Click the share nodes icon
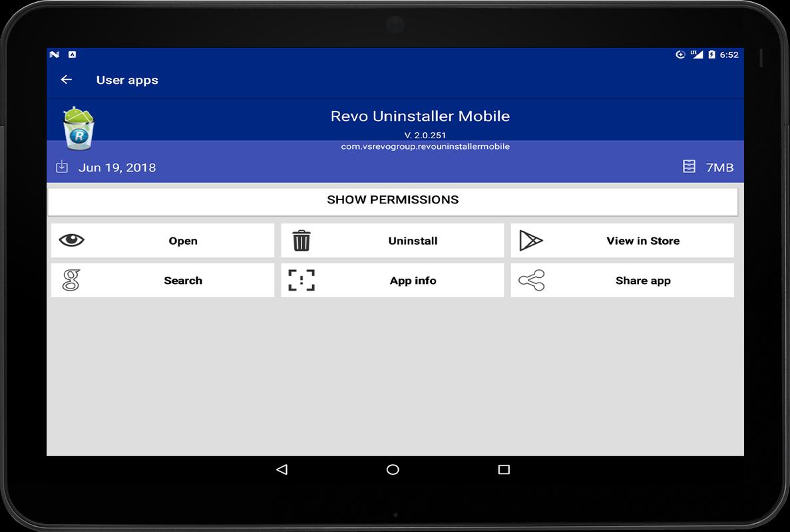The image size is (790, 532). [x=532, y=281]
